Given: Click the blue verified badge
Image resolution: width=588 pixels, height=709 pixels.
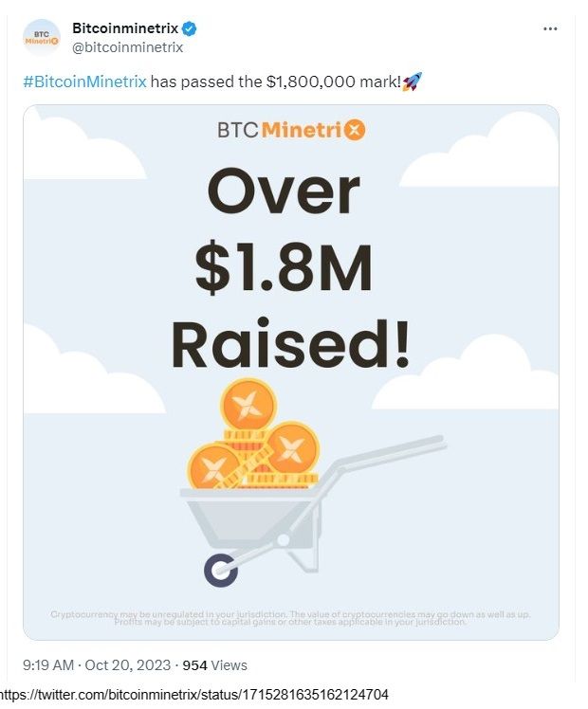Looking at the screenshot, I should click(x=189, y=29).
